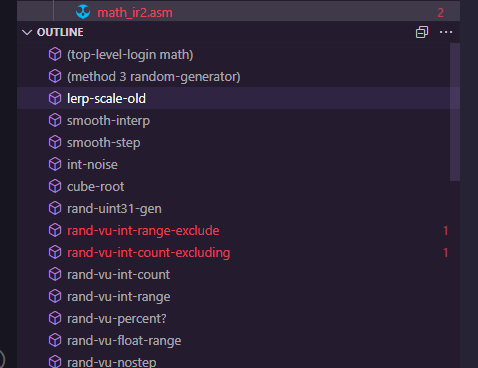The width and height of the screenshot is (478, 368).
Task: Click the math_ir2.asm file icon
Action: click(83, 12)
